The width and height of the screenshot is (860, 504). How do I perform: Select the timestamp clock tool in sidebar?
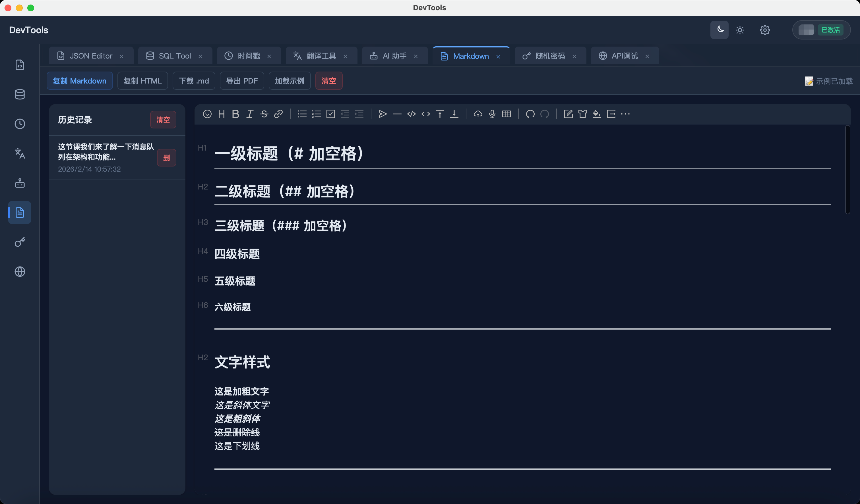19,124
